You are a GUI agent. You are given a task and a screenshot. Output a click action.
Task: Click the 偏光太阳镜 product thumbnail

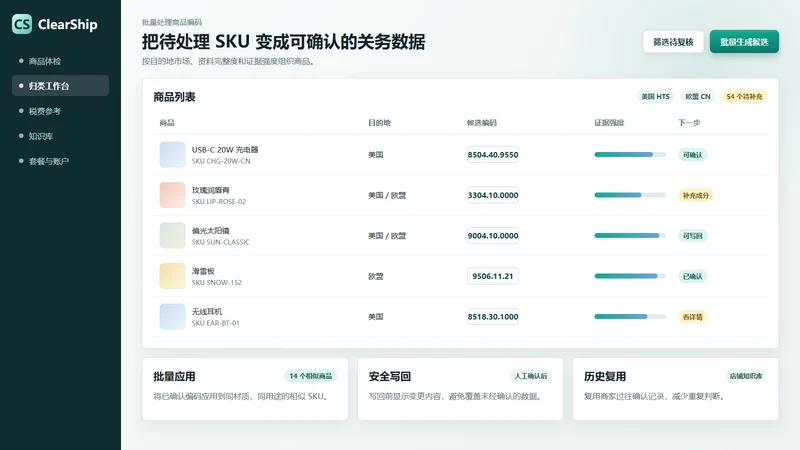[172, 236]
